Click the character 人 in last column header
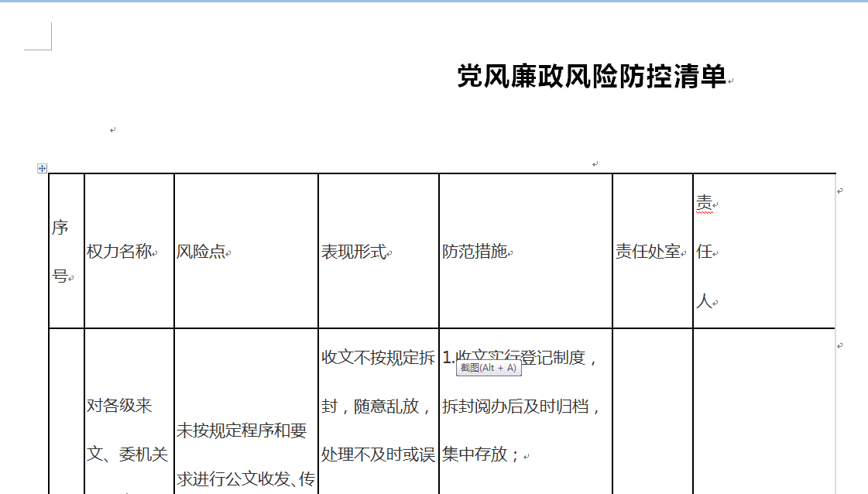 tap(704, 300)
